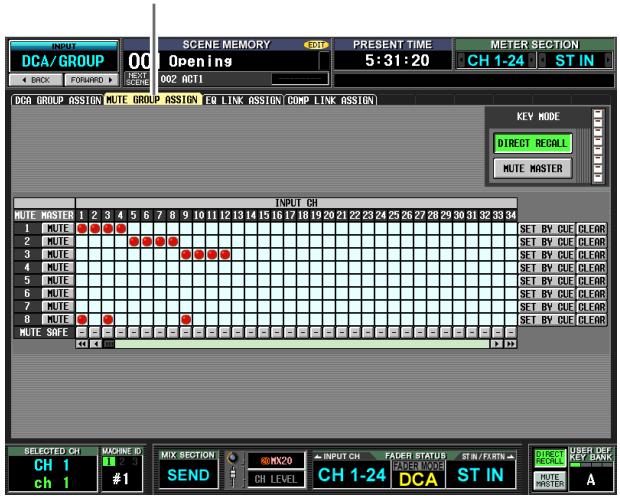The height and width of the screenshot is (496, 620).
Task: Click SET BY CUE for mute group 5
Action: [x=546, y=281]
